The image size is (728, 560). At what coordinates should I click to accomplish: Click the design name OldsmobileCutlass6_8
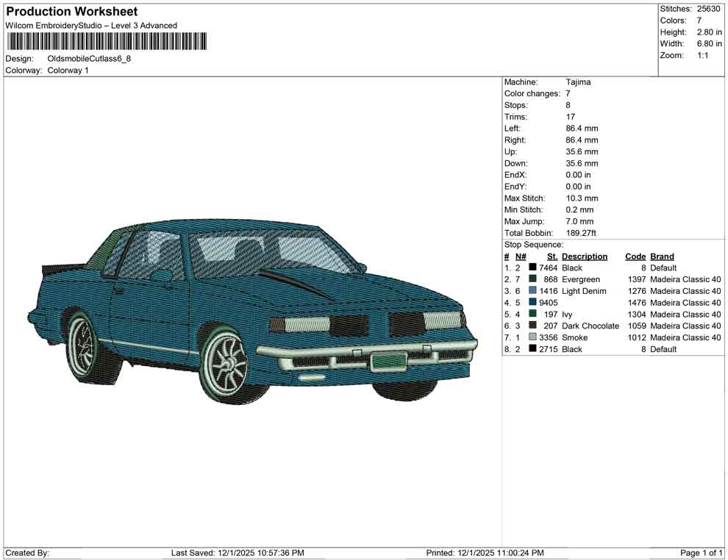click(x=89, y=59)
